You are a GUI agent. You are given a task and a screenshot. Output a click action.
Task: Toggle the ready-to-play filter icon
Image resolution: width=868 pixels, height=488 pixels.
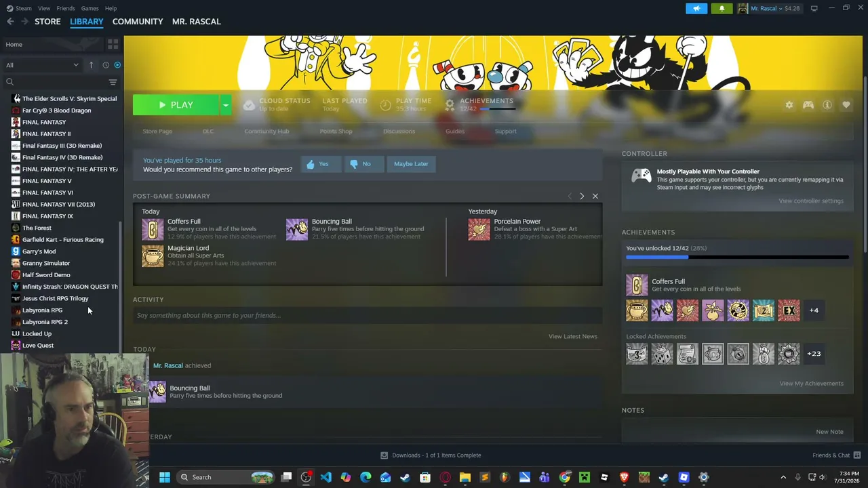tap(117, 65)
